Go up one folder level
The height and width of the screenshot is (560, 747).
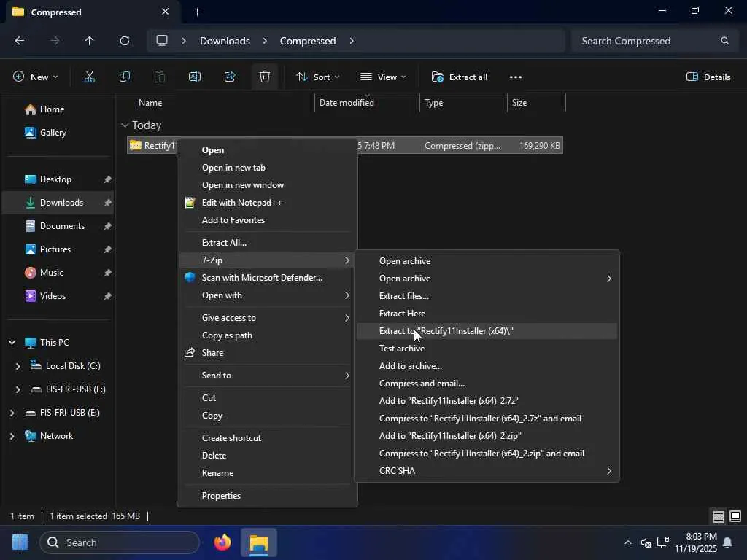click(x=90, y=41)
